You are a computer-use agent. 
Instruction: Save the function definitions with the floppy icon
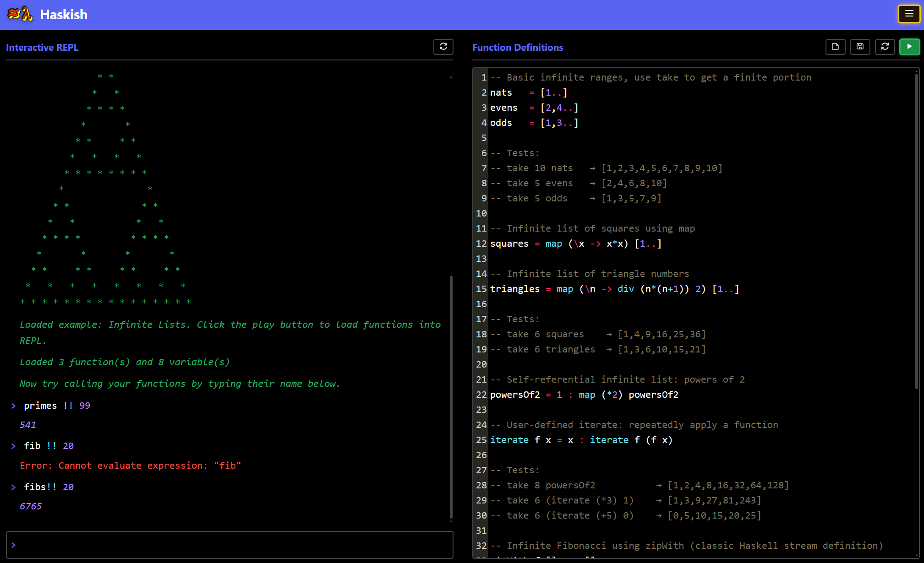click(860, 47)
